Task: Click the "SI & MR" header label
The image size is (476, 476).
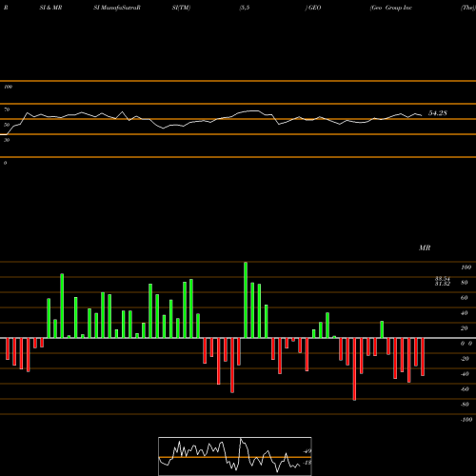Action: click(x=50, y=8)
